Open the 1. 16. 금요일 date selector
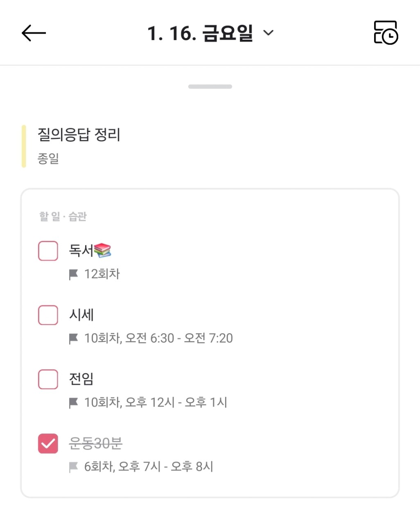The height and width of the screenshot is (520, 420). coord(200,33)
